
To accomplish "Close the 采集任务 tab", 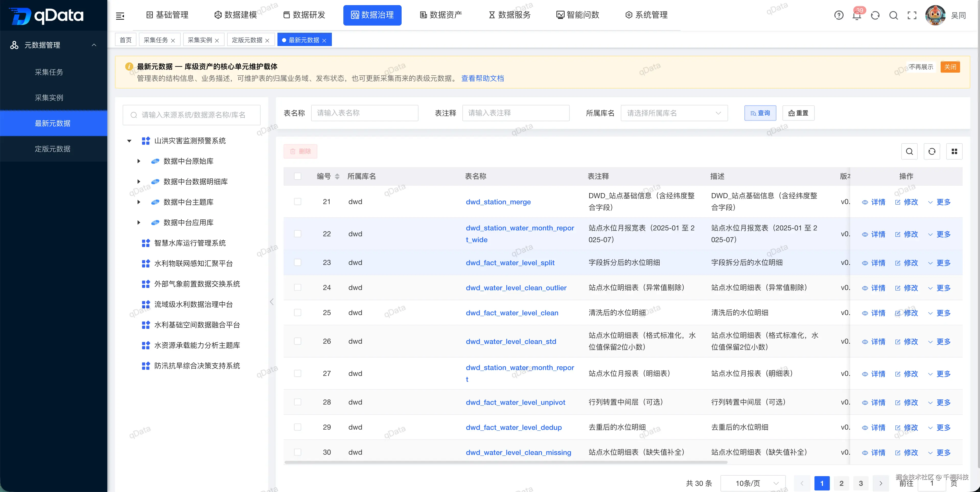I will [x=173, y=40].
